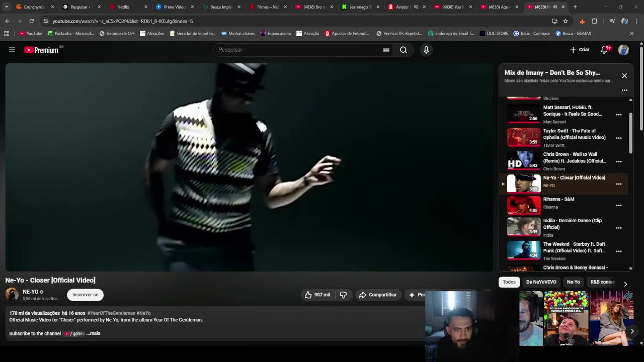Select the De NeYoVEVO filter chip
Screen dimensions: 644x362
(x=541, y=282)
